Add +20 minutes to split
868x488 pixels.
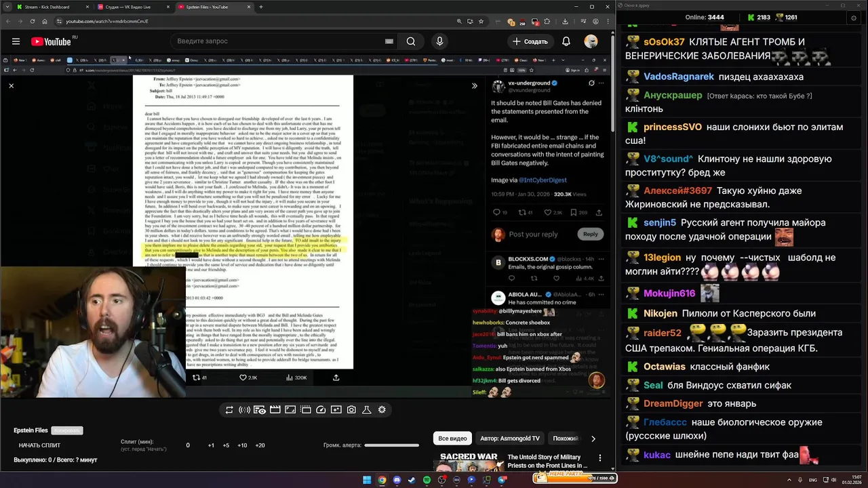point(260,445)
